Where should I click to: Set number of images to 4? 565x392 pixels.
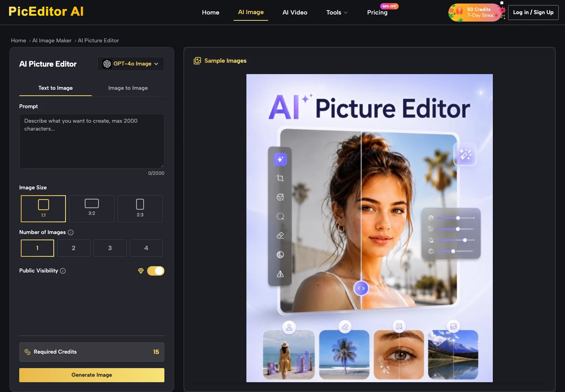pyautogui.click(x=146, y=248)
